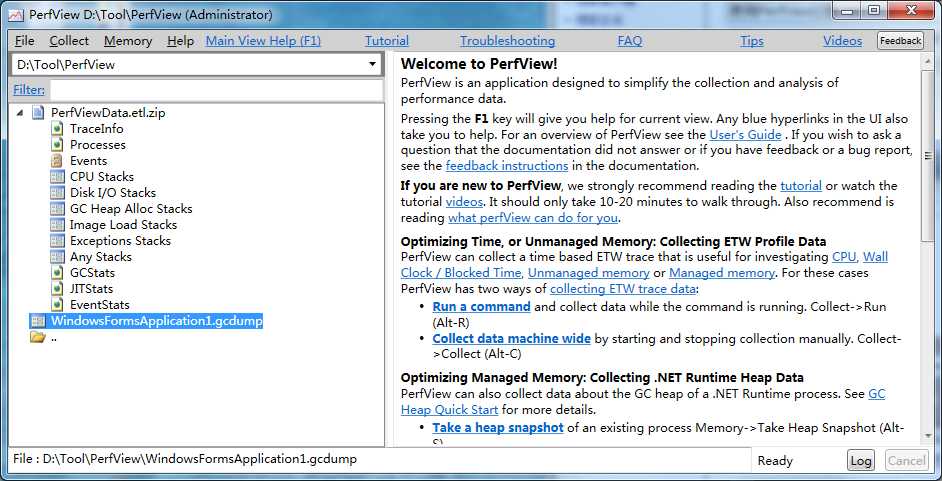
Task: Click the TraceInfo report icon
Action: pos(57,129)
